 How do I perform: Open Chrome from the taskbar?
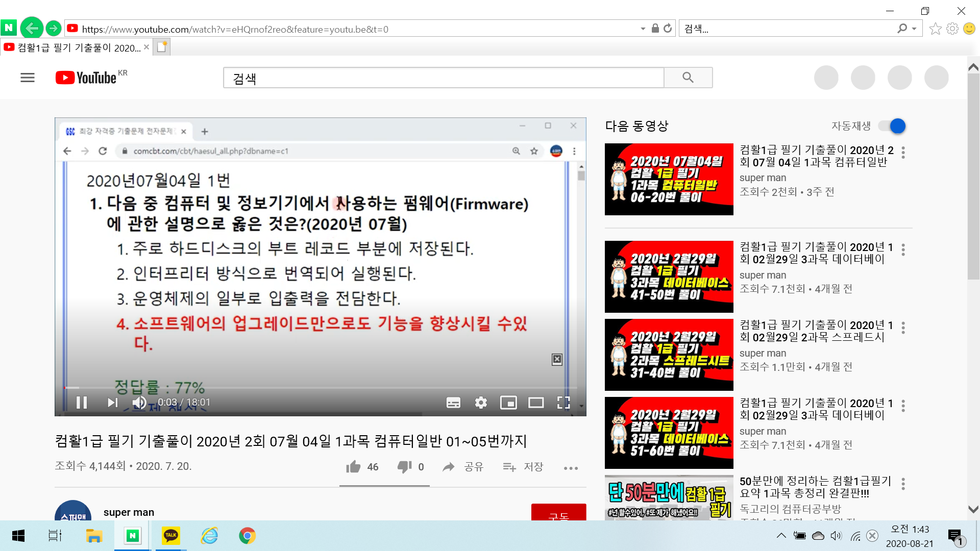[247, 536]
